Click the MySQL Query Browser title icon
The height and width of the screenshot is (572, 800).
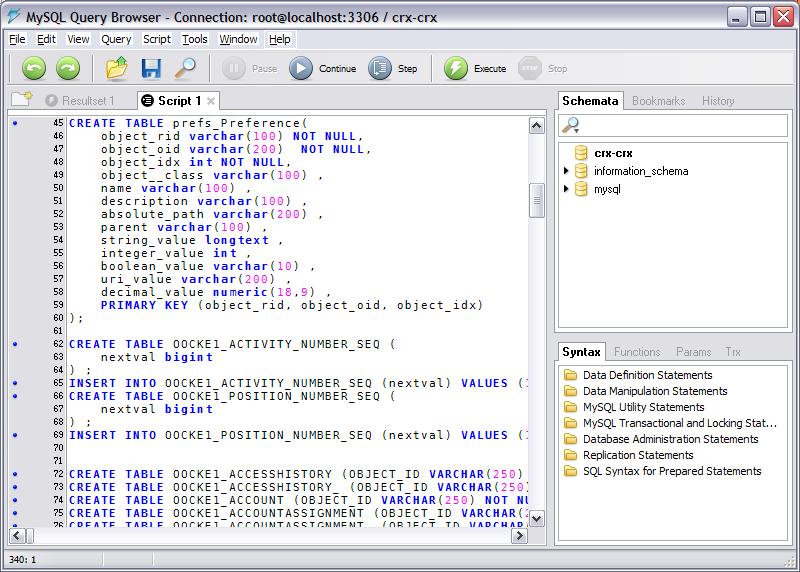14,16
